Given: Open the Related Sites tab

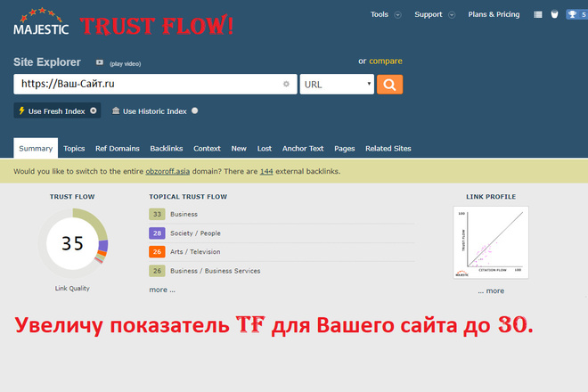Looking at the screenshot, I should pyautogui.click(x=388, y=149).
